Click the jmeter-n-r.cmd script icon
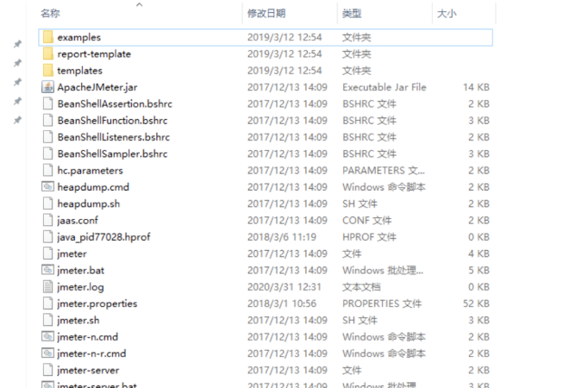The width and height of the screenshot is (588, 388). [47, 354]
